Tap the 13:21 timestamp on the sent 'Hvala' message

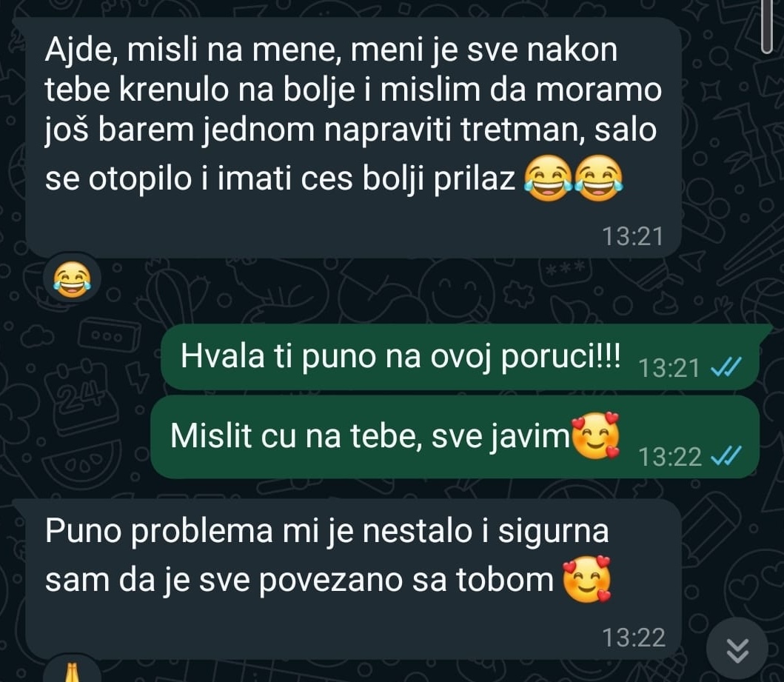tap(669, 369)
